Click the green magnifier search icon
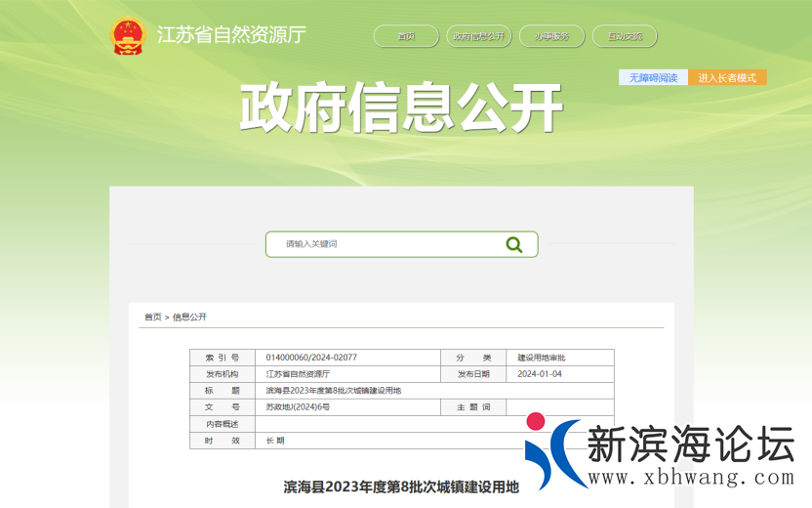The height and width of the screenshot is (508, 812). click(x=513, y=244)
